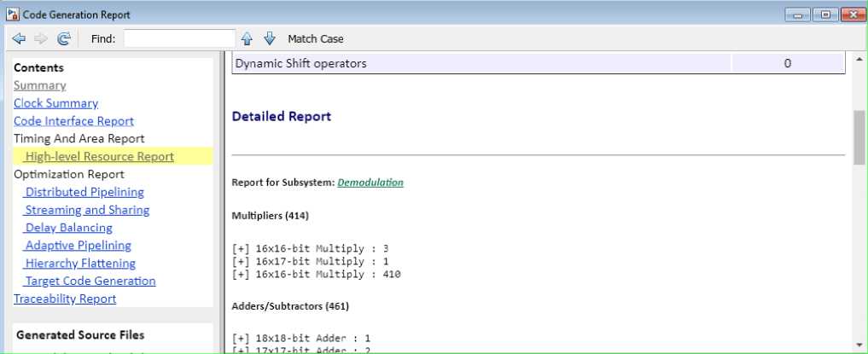
Task: Expand the 18x18-bit Adder entry
Action: pyautogui.click(x=240, y=338)
